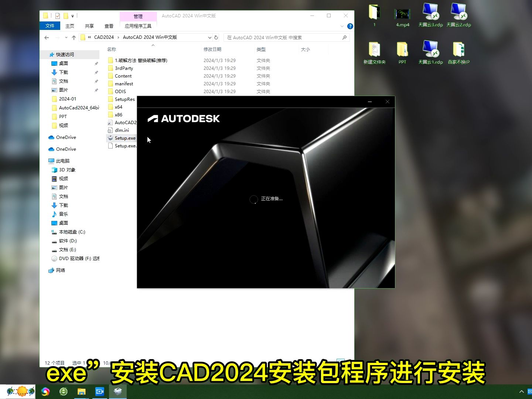Open 3D 对象 under This PC
This screenshot has width=532, height=399.
(67, 170)
